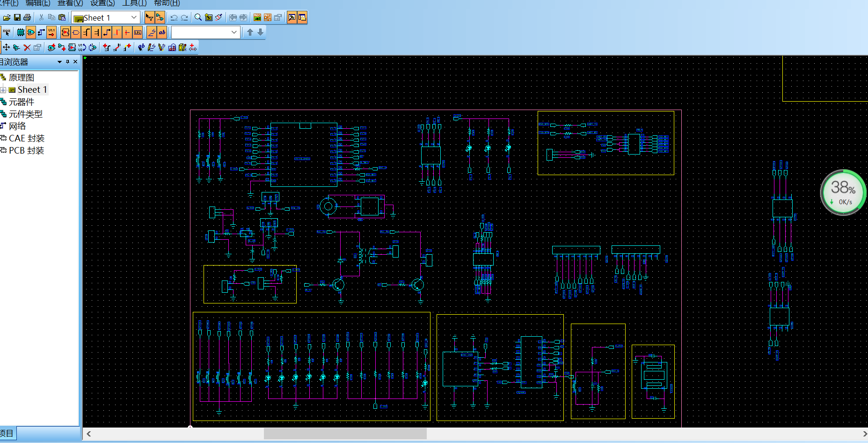868x443 pixels.
Task: Select the 元件类型 tree item
Action: (25, 114)
